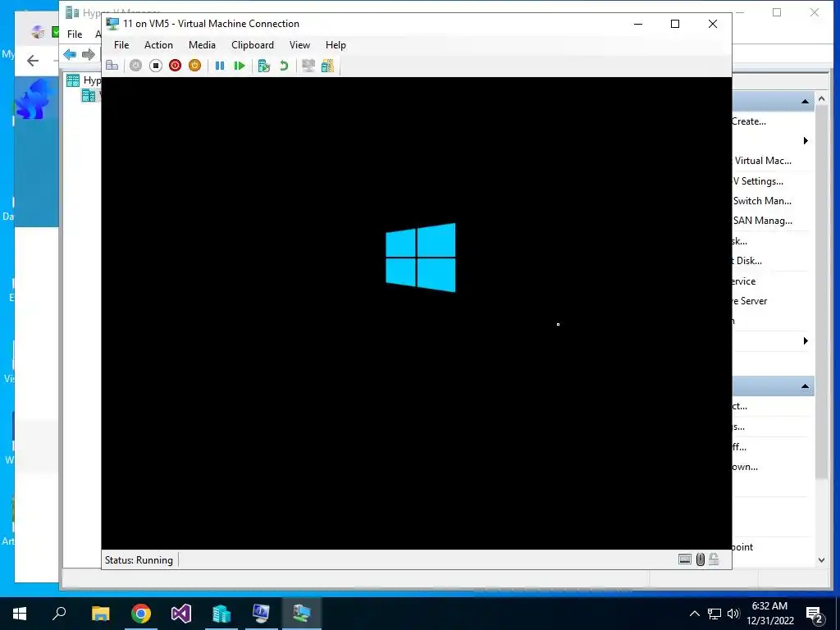The width and height of the screenshot is (840, 630).
Task: Open Virtual Switch Man... in the Actions pane
Action: click(x=762, y=201)
